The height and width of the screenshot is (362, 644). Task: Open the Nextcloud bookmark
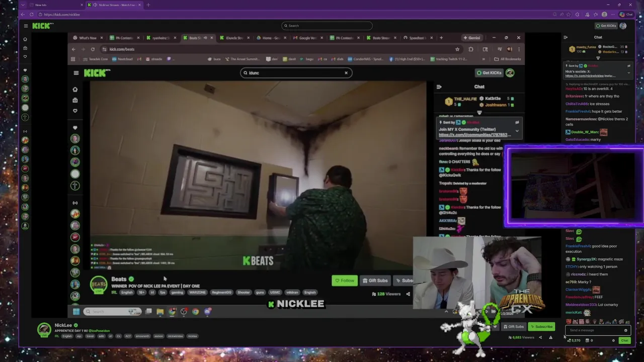122,59
